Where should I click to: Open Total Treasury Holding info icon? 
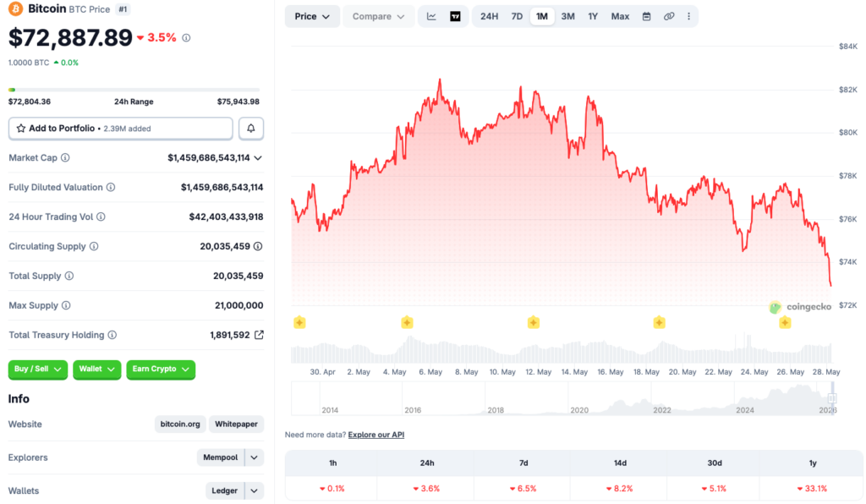[x=112, y=335]
